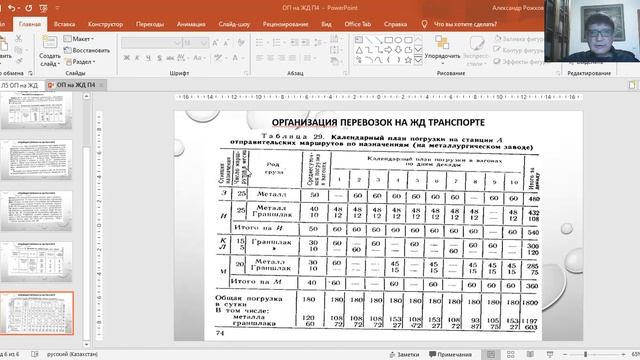Insert right arrow shape from shapes gallery
The height and width of the screenshot is (360, 640).
(388, 50)
